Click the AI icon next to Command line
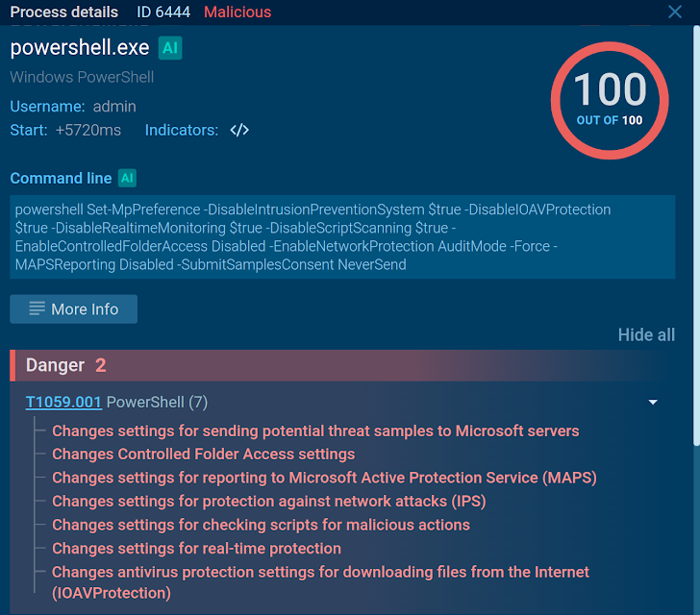Screen dimensions: 700x615 pos(127,178)
